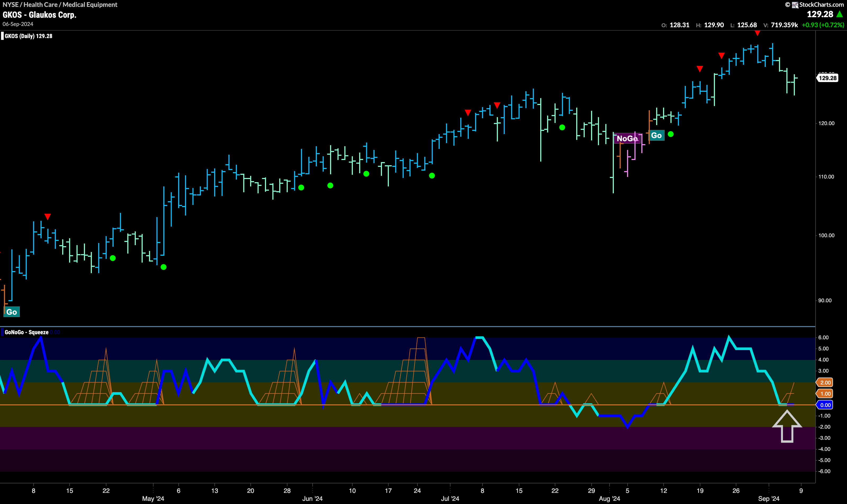Click the green dot near June 26
The width and height of the screenshot is (847, 504).
[x=432, y=176]
